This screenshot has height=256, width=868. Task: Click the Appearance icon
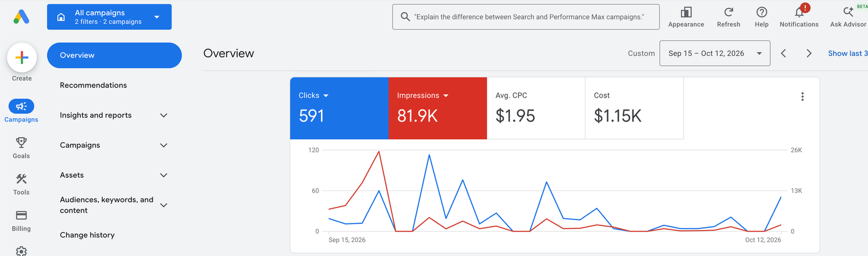tap(686, 12)
